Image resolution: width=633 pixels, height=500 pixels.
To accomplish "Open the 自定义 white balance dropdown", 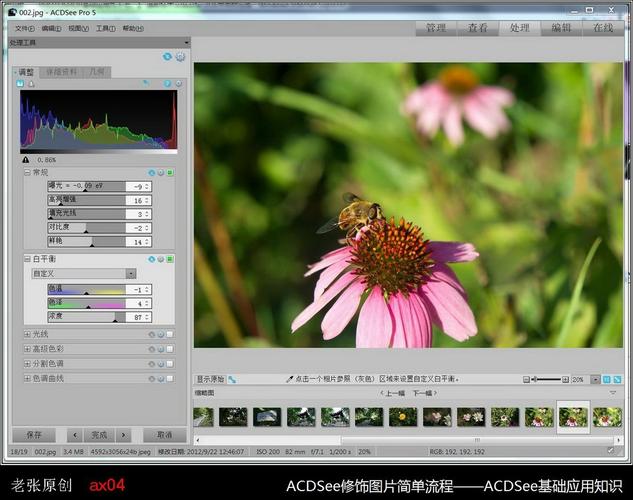I will [x=131, y=274].
